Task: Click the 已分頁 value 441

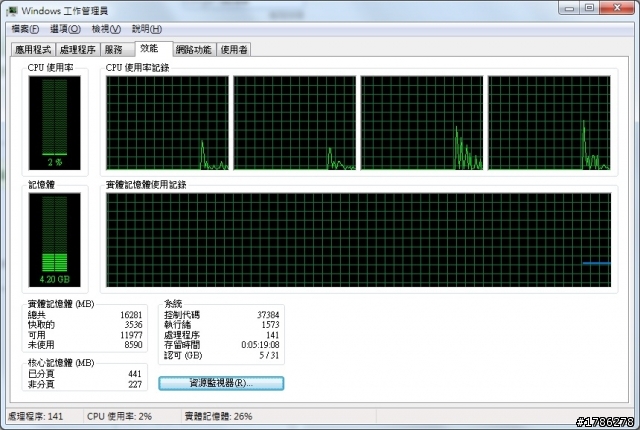Action: (x=135, y=374)
